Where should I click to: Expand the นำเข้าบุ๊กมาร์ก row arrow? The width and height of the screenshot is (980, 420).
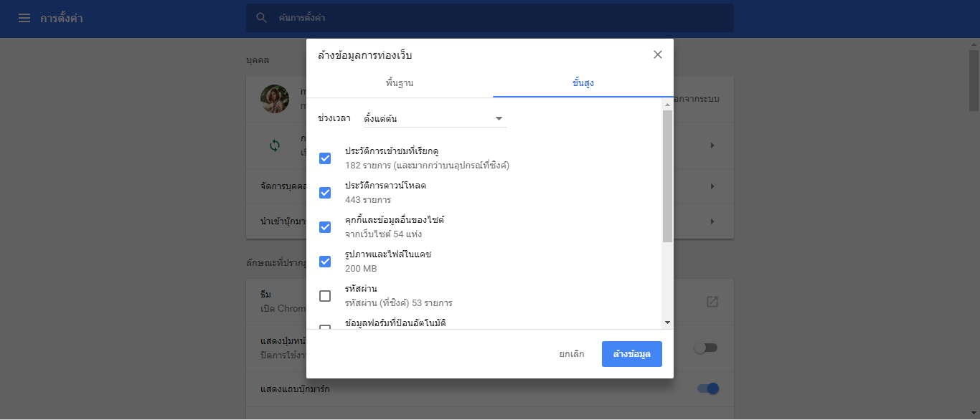[712, 221]
